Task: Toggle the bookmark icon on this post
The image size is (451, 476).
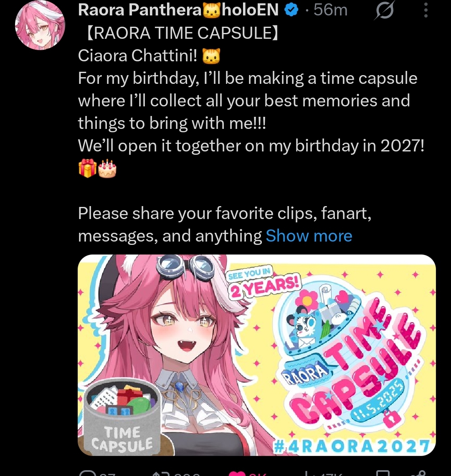Action: (383, 473)
